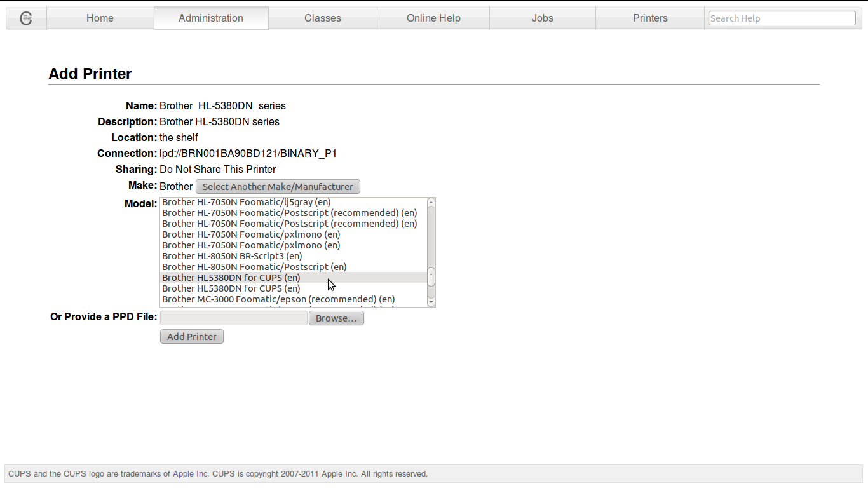
Task: Open the Home tab
Action: pyautogui.click(x=100, y=18)
